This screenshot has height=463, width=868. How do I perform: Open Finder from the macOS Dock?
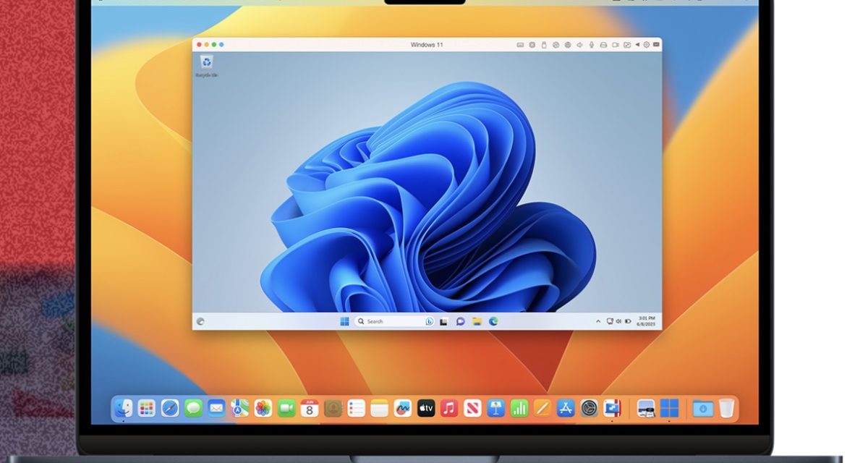(x=122, y=408)
